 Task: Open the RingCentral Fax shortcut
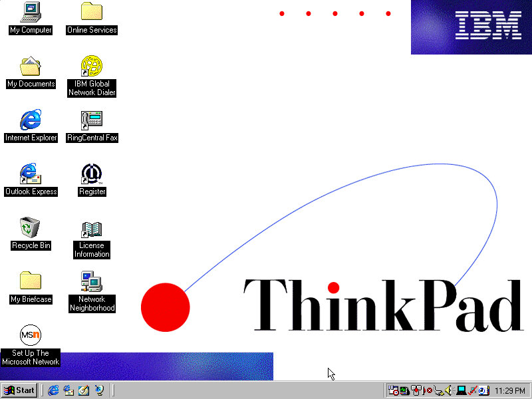point(92,120)
